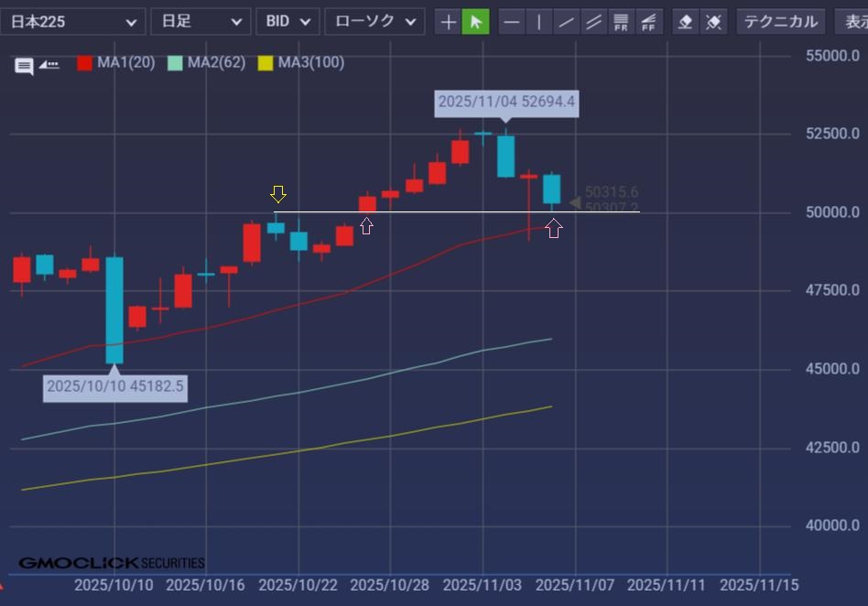Select the diagonal trend line tool
Image resolution: width=868 pixels, height=606 pixels.
(567, 22)
